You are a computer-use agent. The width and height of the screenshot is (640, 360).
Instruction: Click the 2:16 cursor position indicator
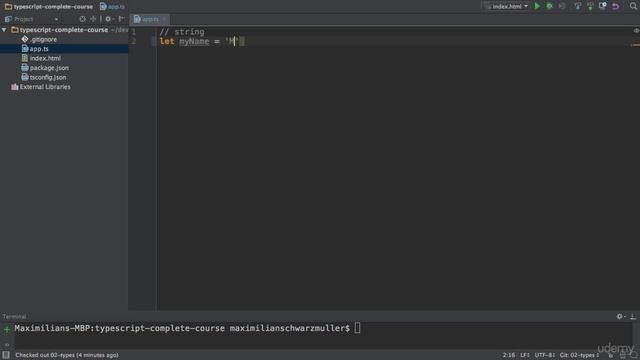click(x=509, y=355)
